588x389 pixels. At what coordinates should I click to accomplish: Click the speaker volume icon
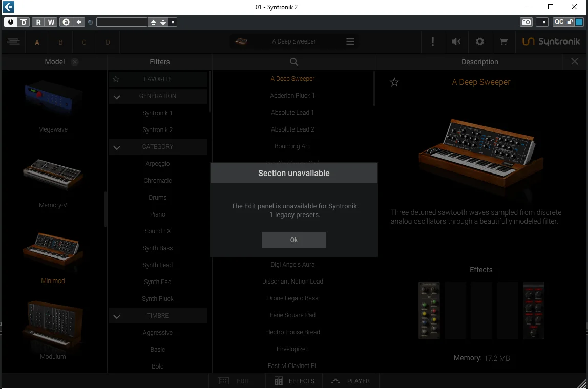click(456, 41)
